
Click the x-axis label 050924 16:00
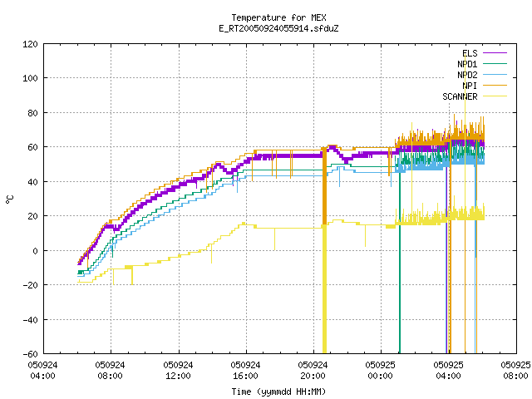[246, 371]
